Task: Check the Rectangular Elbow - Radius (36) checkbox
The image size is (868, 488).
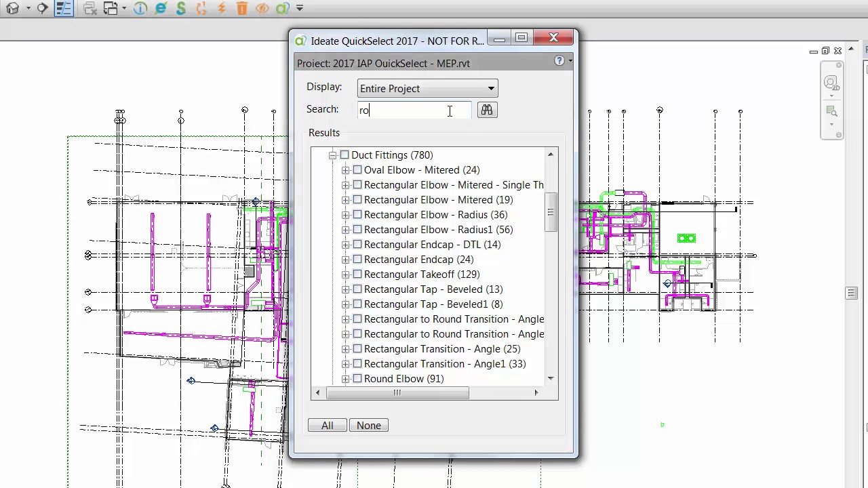Action: [357, 215]
